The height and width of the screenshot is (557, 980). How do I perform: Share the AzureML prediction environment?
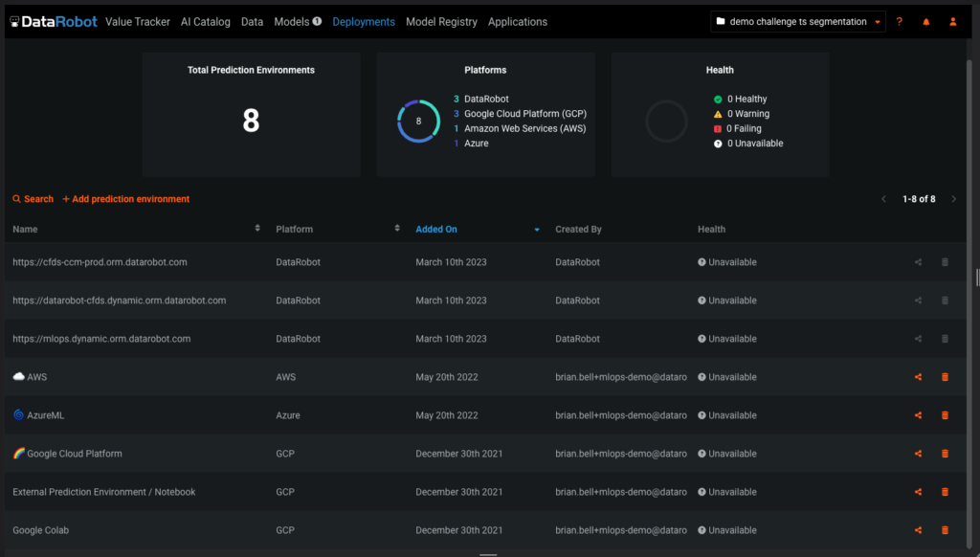point(918,415)
